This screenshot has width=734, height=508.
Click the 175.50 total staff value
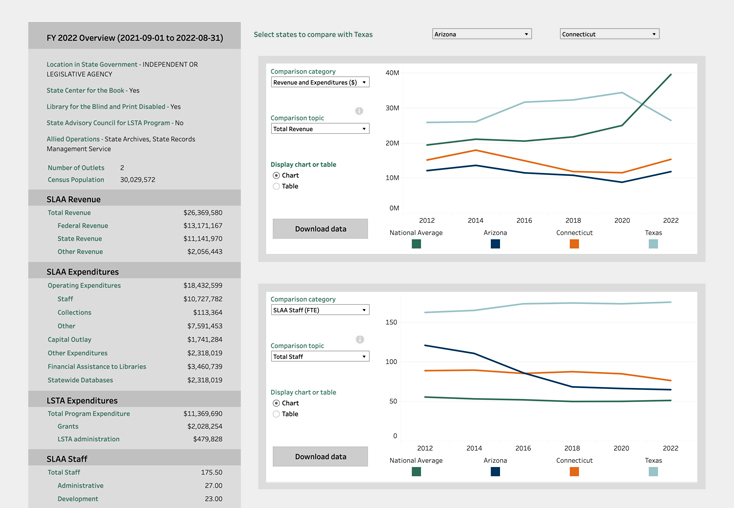pyautogui.click(x=212, y=472)
